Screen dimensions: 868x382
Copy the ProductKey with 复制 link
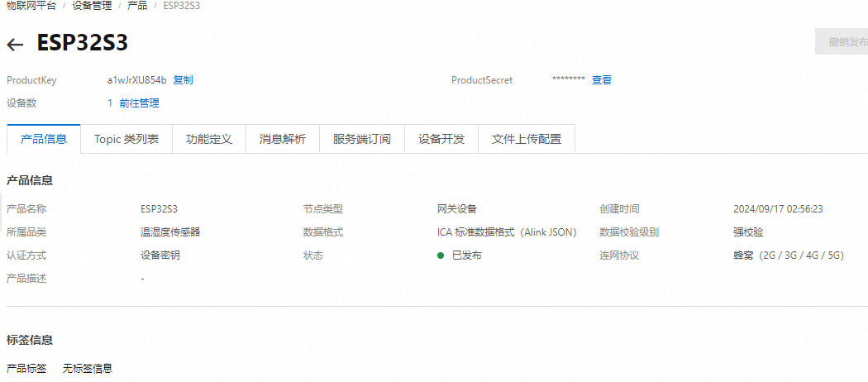(184, 79)
